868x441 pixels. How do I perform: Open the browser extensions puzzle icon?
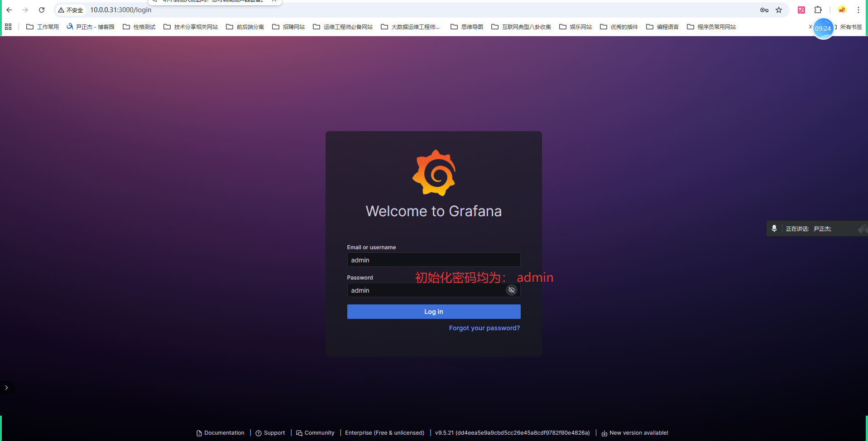pyautogui.click(x=818, y=10)
